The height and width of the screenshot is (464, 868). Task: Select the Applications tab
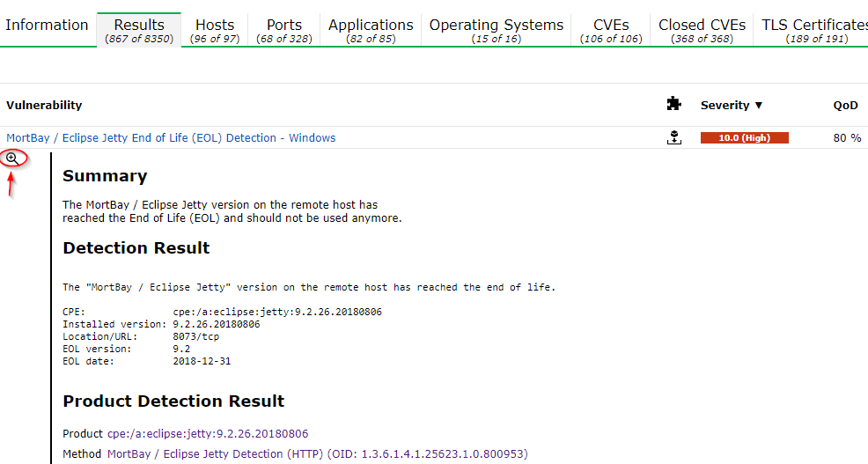click(x=371, y=31)
